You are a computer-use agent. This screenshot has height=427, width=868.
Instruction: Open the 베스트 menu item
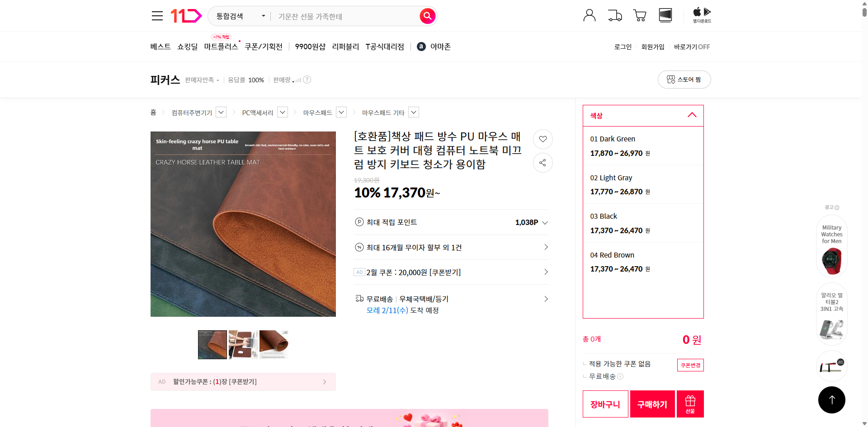coord(160,47)
